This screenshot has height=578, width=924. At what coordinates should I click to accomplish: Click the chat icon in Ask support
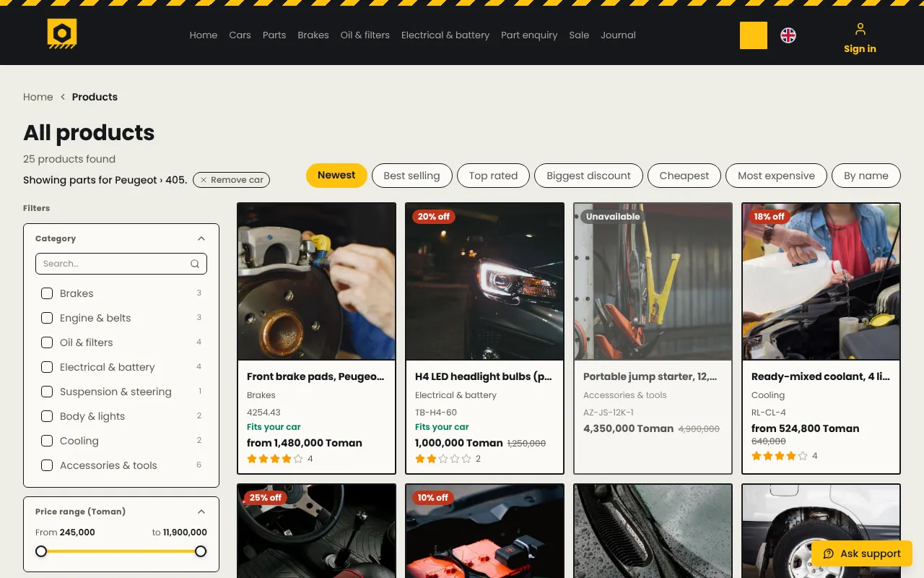(829, 554)
